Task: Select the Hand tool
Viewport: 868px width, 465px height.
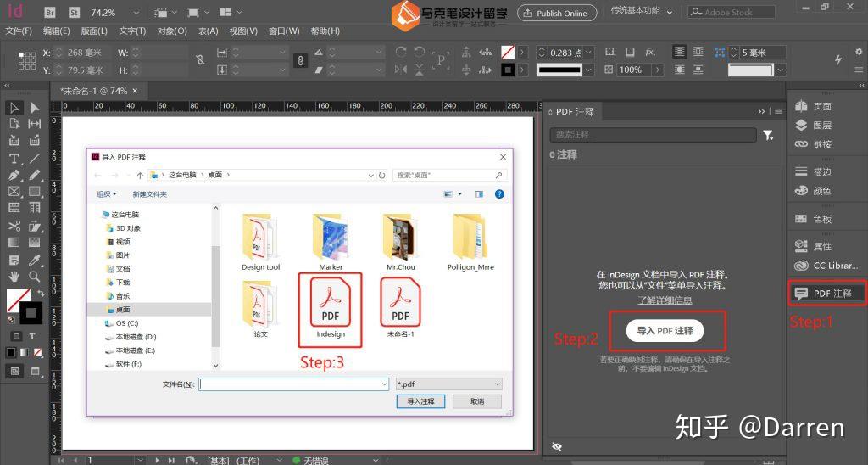Action: (14, 276)
